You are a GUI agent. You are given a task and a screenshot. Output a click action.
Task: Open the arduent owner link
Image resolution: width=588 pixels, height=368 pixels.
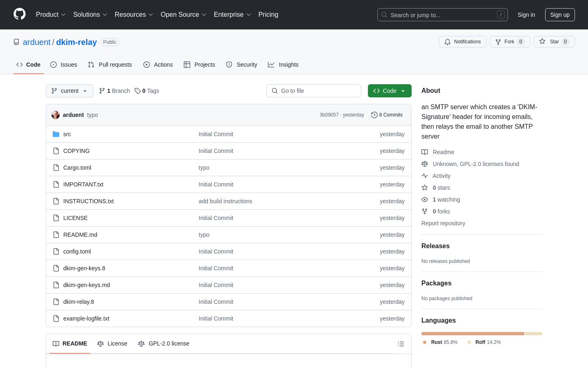[x=37, y=42]
